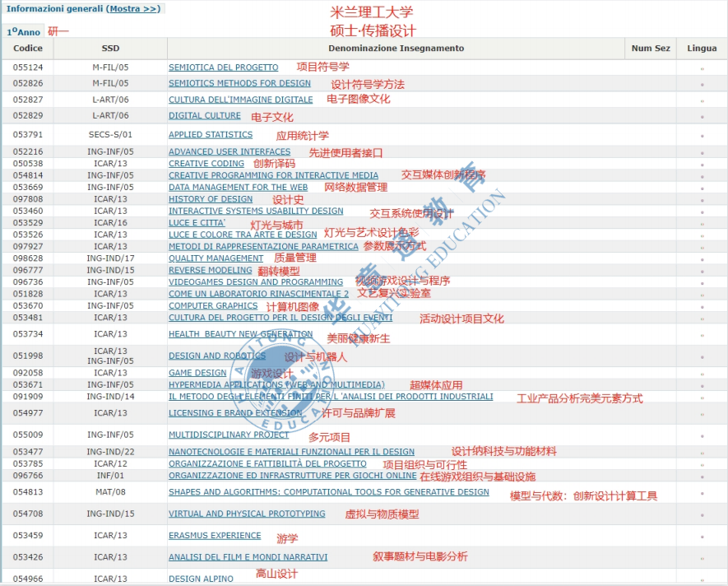This screenshot has height=586, width=728.
Task: Click the Num Sez column header
Action: [x=651, y=49]
